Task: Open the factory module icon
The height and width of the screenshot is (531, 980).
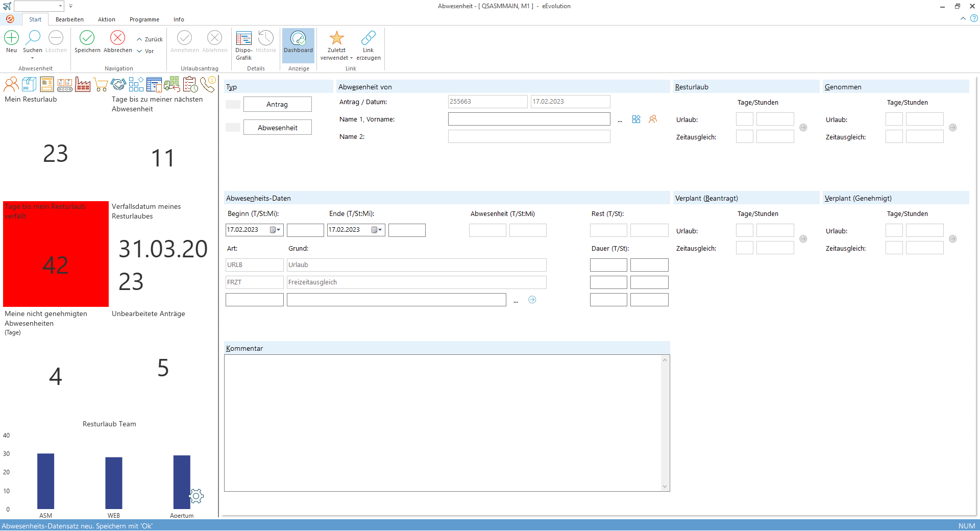Action: pos(83,84)
